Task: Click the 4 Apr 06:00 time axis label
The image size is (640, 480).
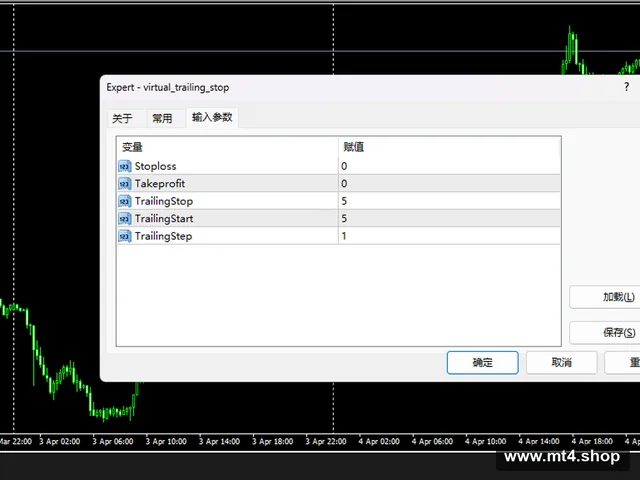Action: [x=432, y=441]
